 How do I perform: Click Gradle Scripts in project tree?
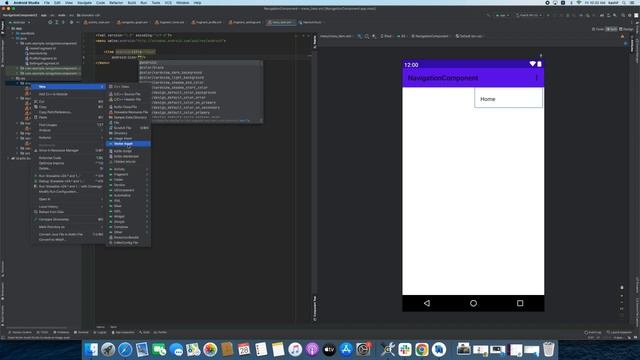click(x=21, y=158)
